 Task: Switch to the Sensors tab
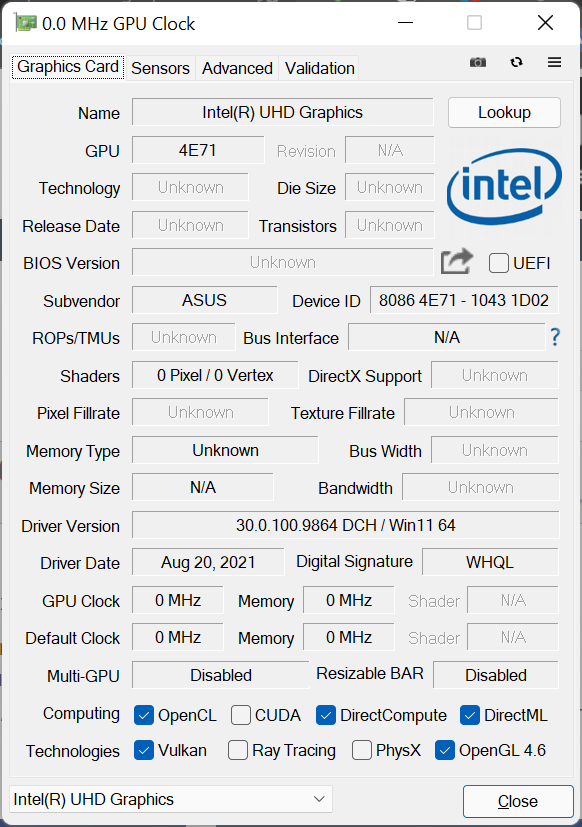click(x=160, y=68)
